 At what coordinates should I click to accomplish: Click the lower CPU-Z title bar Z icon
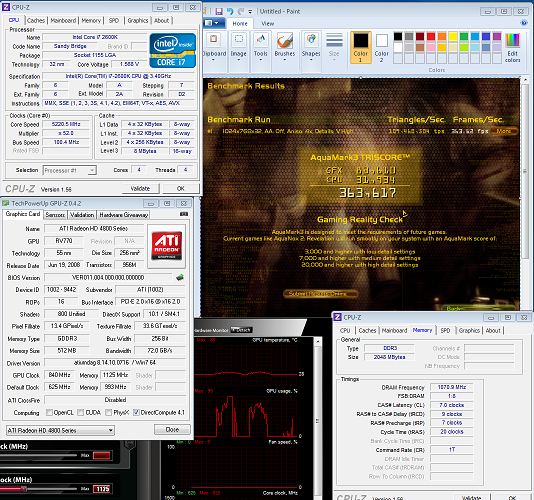(337, 317)
